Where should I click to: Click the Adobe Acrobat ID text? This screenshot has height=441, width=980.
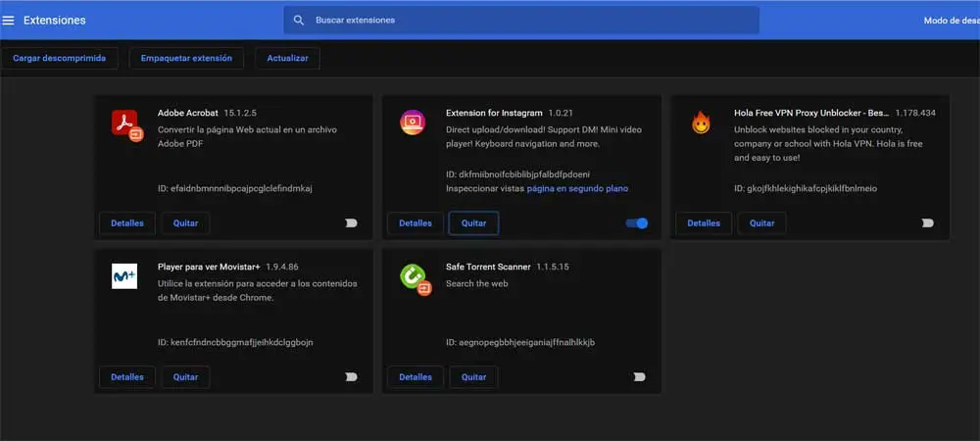(x=235, y=188)
